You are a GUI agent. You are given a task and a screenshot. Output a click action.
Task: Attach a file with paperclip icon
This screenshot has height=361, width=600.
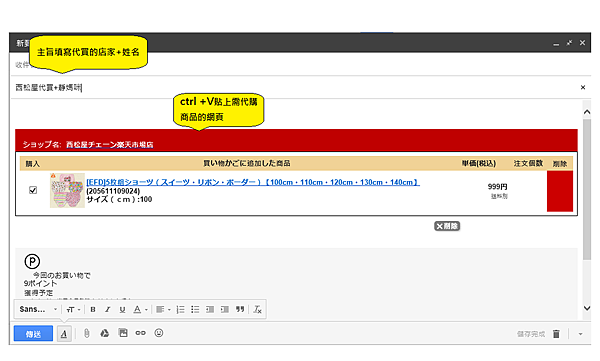coord(87,333)
